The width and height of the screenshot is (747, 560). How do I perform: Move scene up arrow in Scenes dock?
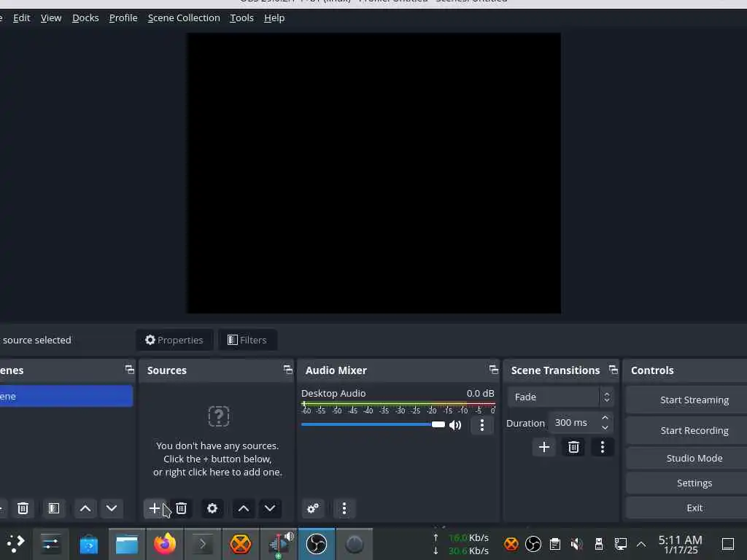pos(85,508)
